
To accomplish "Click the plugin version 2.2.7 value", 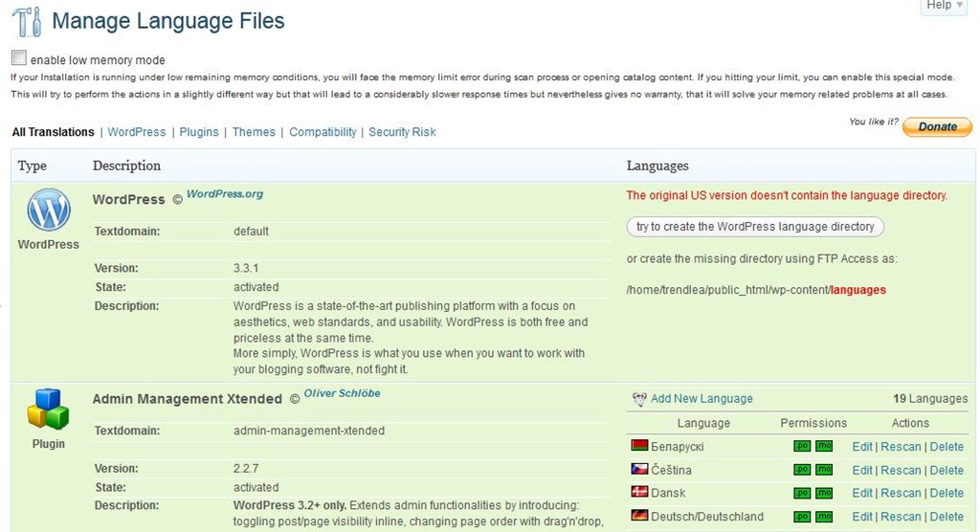I will (x=246, y=468).
